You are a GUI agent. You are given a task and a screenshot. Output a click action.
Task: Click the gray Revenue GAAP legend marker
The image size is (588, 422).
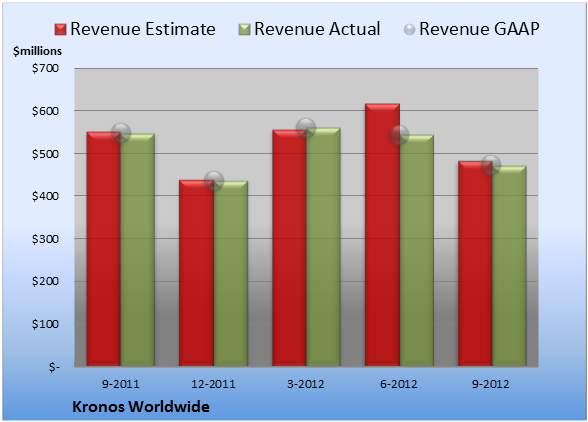(410, 30)
